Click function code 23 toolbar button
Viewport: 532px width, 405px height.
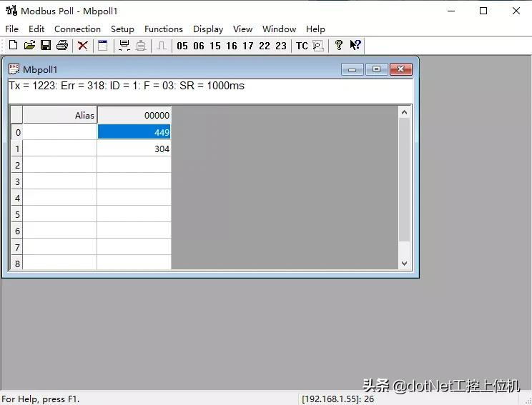[x=281, y=46]
